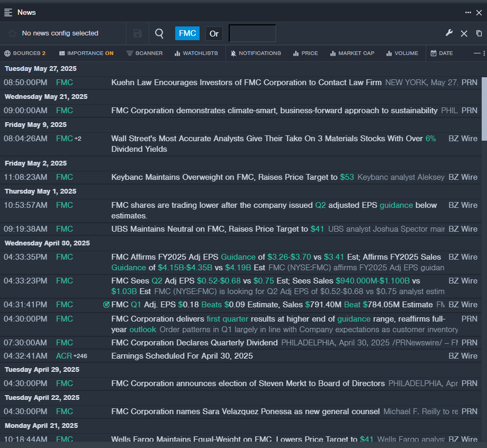This screenshot has width=487, height=448.
Task: Click FMC ticker on the 11:08:23AM row
Action: point(65,177)
